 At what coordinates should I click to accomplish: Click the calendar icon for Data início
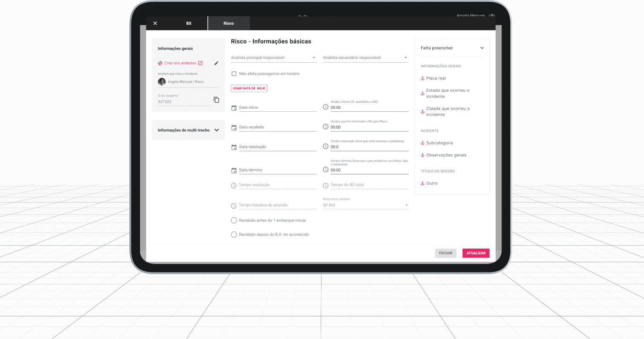pos(234,108)
